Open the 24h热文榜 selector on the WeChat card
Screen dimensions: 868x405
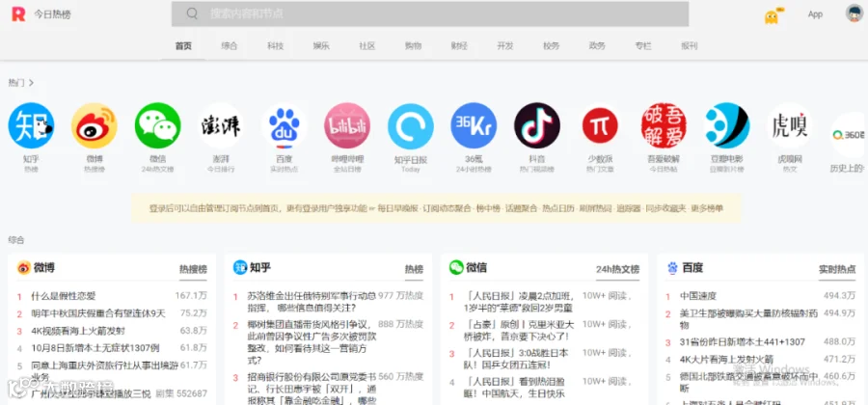click(618, 269)
